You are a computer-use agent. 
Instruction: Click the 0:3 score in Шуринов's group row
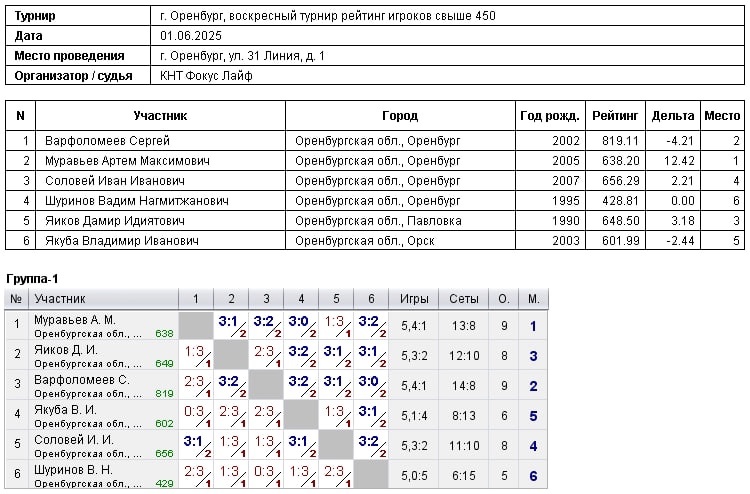tap(264, 471)
